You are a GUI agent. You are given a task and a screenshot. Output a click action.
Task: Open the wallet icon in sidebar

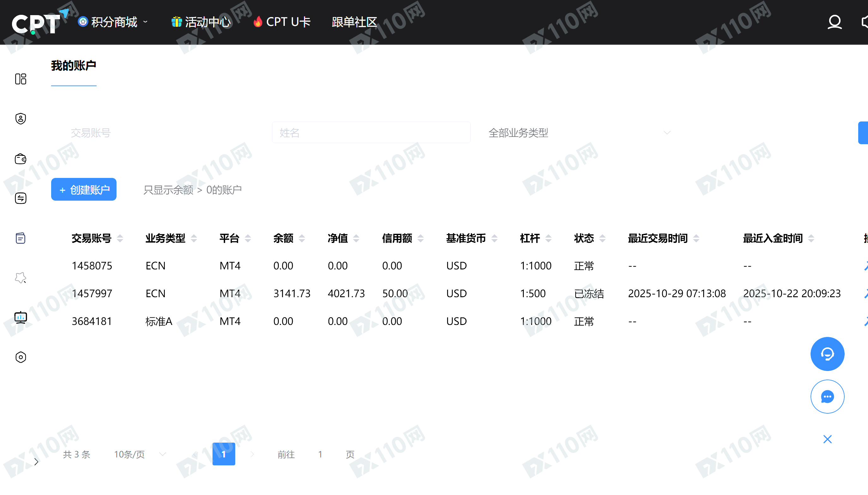[x=21, y=159]
